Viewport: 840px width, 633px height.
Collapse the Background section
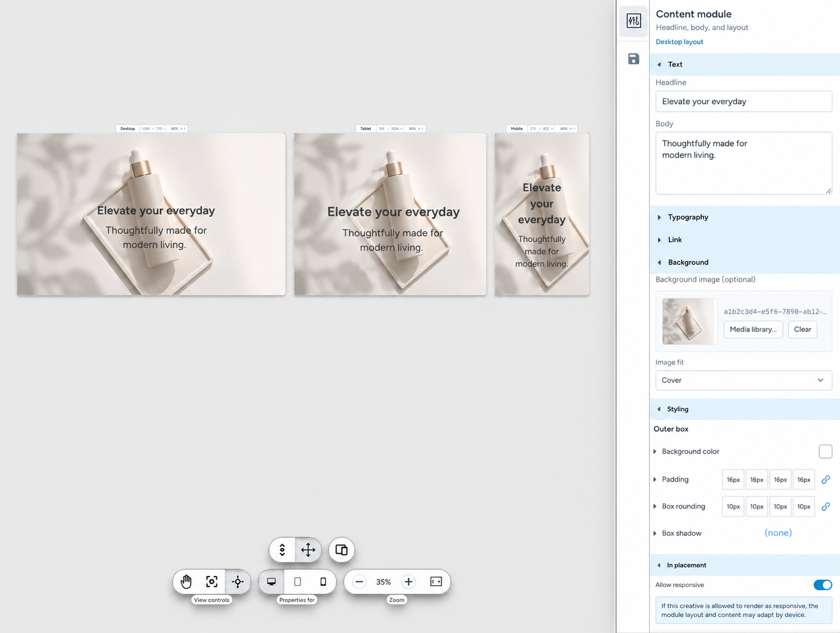click(x=745, y=262)
